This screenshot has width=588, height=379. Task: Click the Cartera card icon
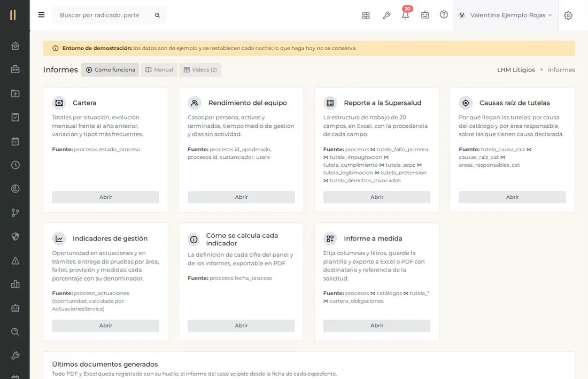[x=59, y=103]
